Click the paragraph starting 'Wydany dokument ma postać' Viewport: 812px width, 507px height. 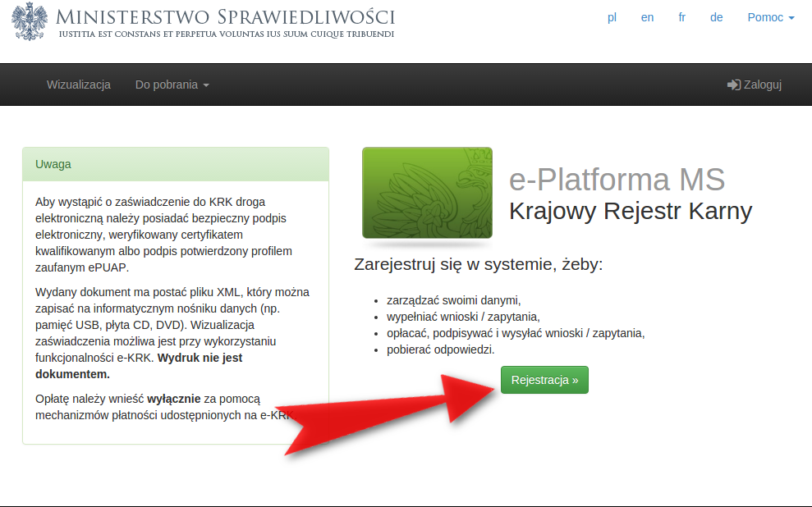(172, 333)
